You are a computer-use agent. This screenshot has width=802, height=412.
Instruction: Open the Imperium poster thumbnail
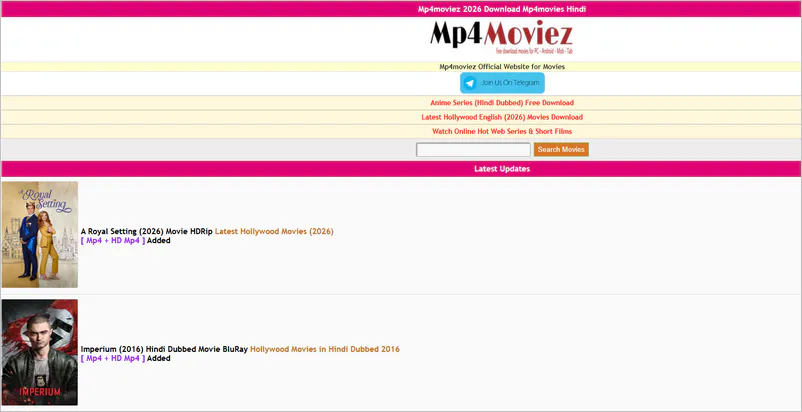coord(40,352)
